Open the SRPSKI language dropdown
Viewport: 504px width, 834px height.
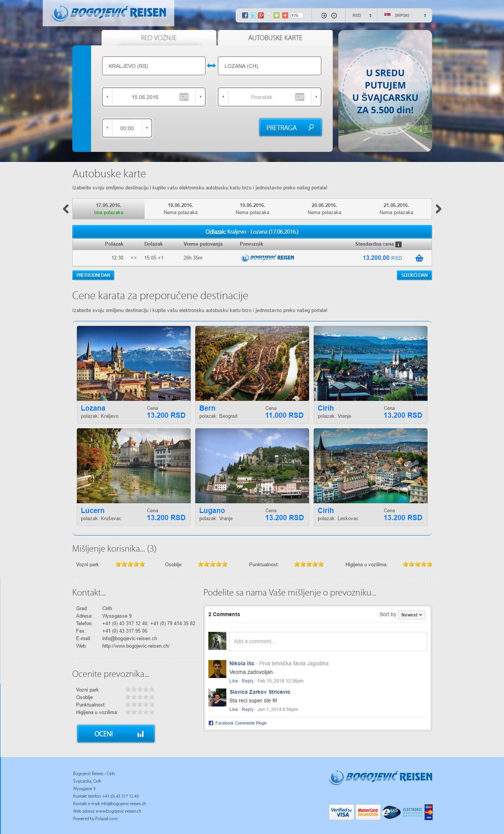tap(405, 15)
